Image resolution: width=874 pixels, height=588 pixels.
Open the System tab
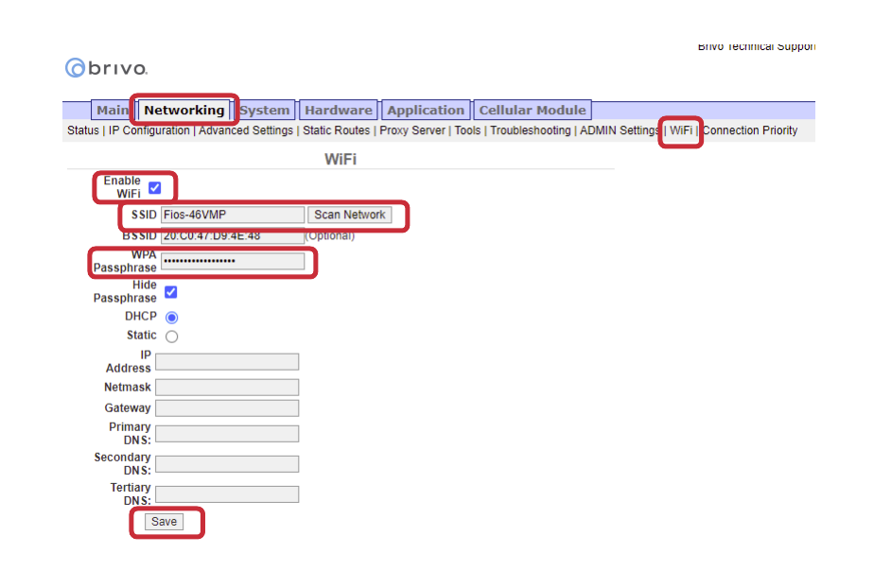coord(265,111)
